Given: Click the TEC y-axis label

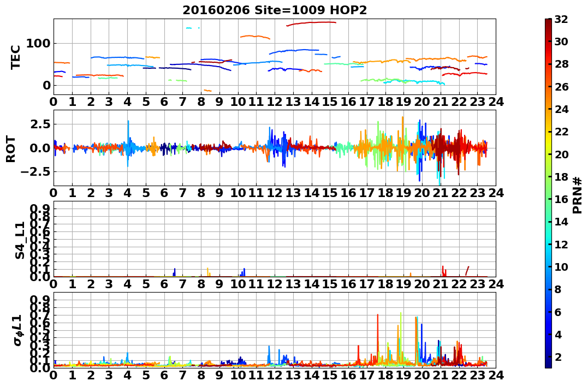Looking at the screenshot, I should click(15, 57).
